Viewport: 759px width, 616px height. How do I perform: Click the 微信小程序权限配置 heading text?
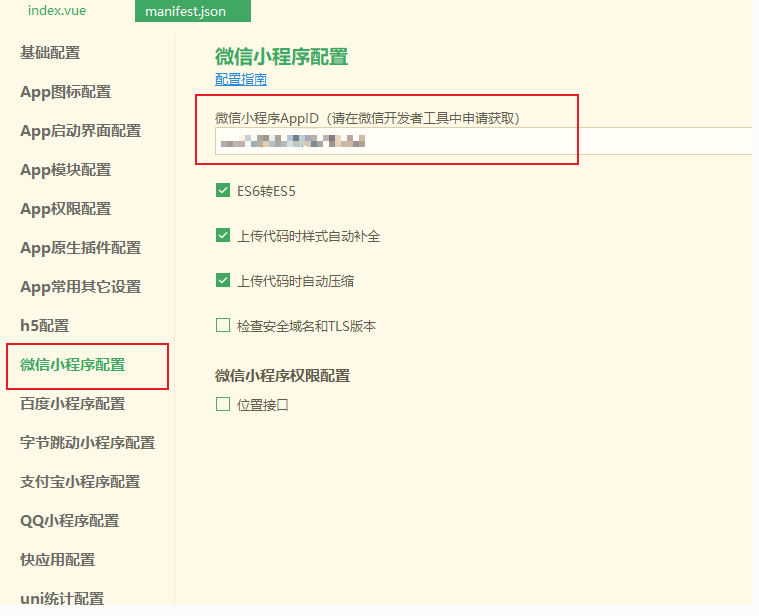(283, 376)
